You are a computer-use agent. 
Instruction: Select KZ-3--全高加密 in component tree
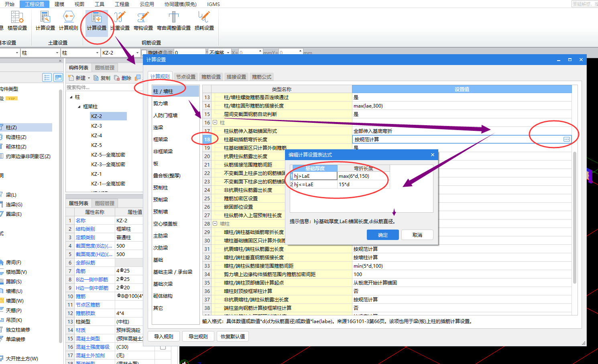[108, 164]
